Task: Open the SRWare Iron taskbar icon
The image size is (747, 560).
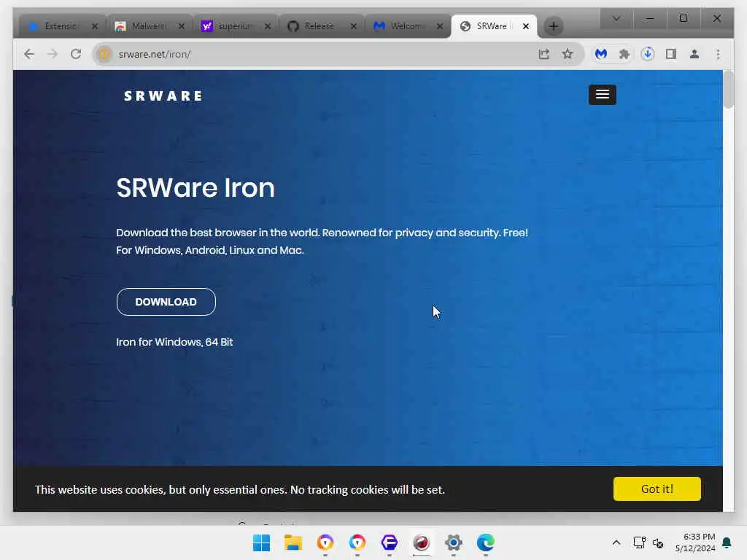Action: tap(421, 542)
